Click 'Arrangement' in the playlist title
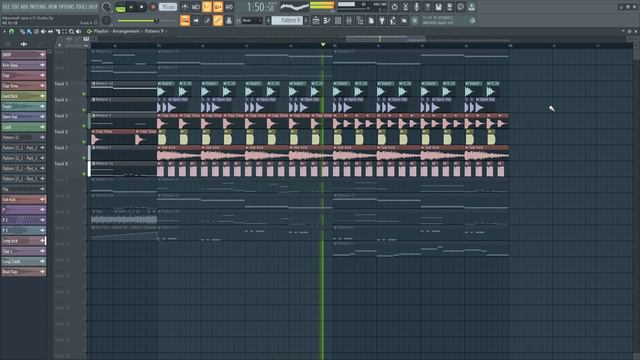Viewport: 640px width, 360px height. point(126,31)
